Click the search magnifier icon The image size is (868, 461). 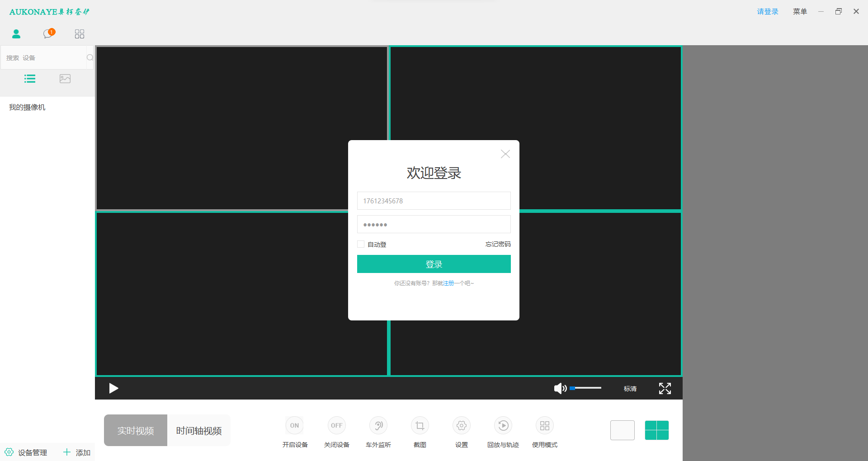pyautogui.click(x=90, y=57)
